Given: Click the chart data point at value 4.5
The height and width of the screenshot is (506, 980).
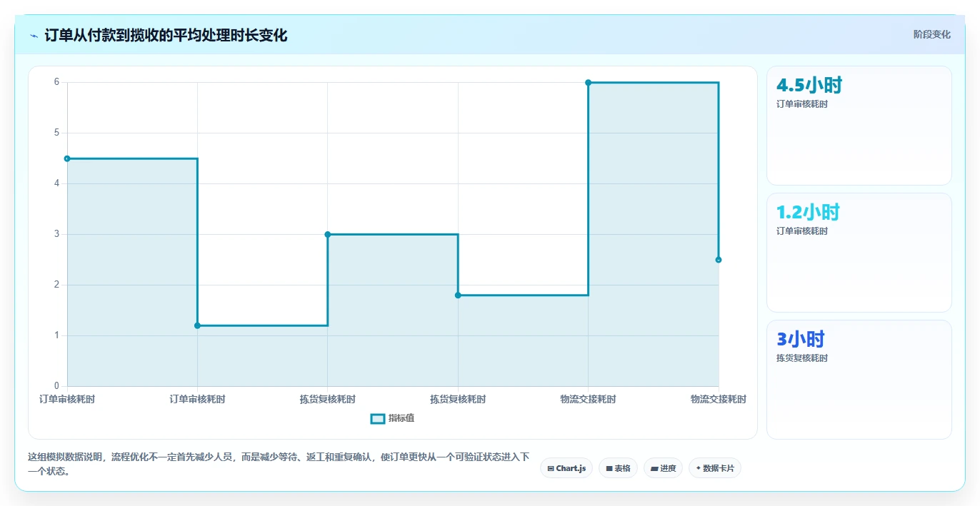Looking at the screenshot, I should click(67, 158).
